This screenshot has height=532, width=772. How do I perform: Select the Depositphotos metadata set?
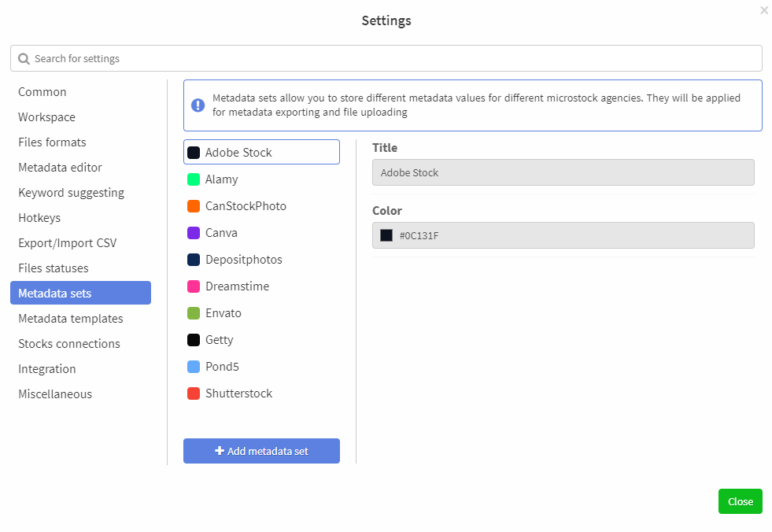click(261, 260)
